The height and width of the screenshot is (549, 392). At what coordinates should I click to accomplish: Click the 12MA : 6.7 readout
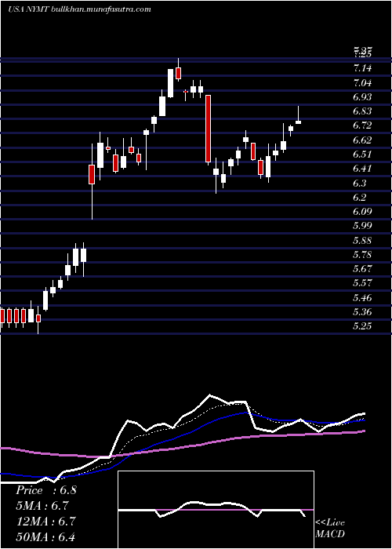tap(45, 522)
